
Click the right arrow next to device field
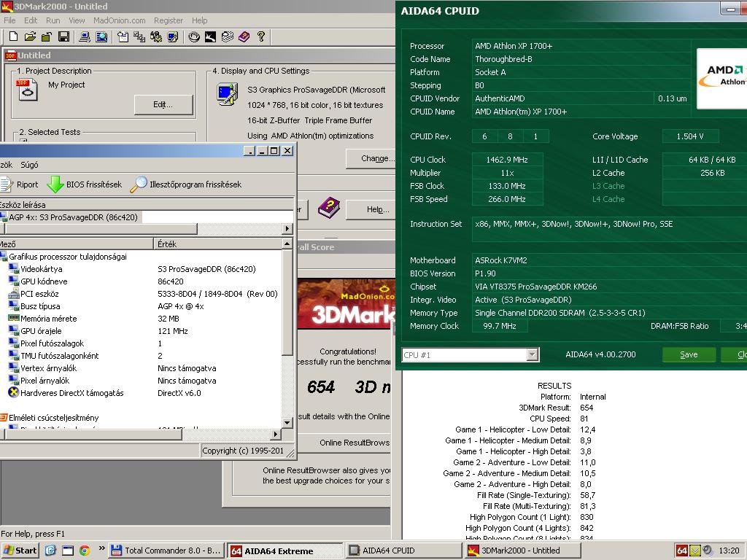[x=287, y=229]
